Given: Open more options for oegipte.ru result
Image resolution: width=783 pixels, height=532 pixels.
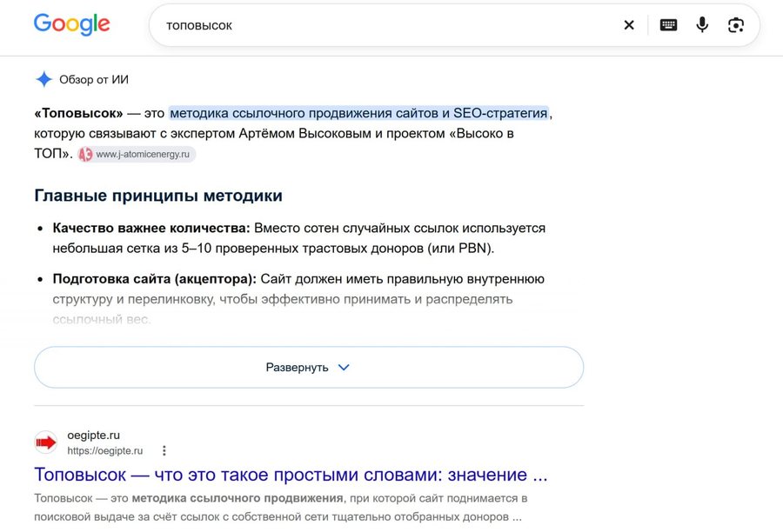Looking at the screenshot, I should [164, 450].
